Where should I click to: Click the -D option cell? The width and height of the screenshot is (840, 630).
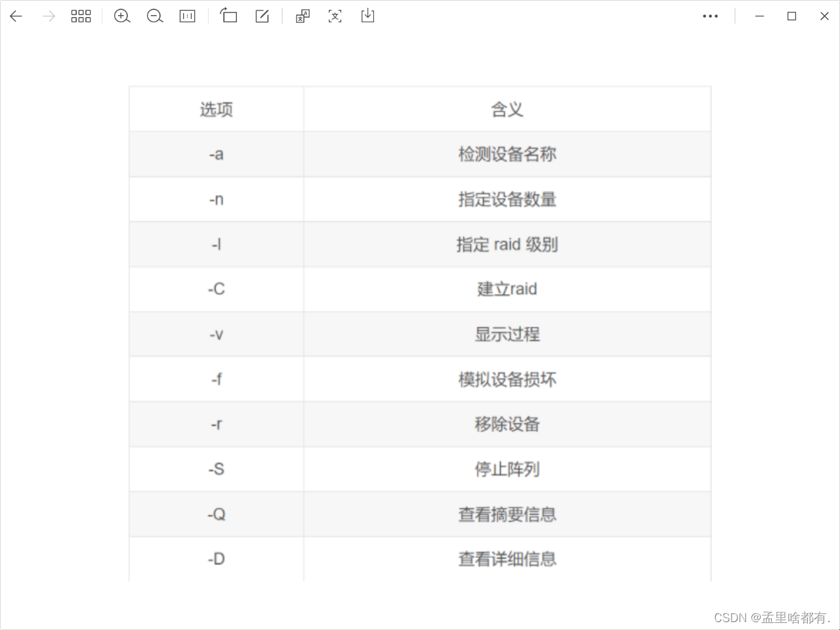[217, 559]
